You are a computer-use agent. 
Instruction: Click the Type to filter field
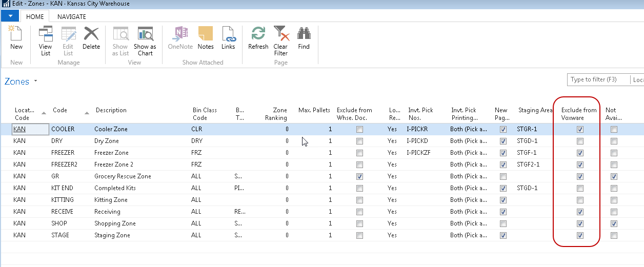click(597, 80)
